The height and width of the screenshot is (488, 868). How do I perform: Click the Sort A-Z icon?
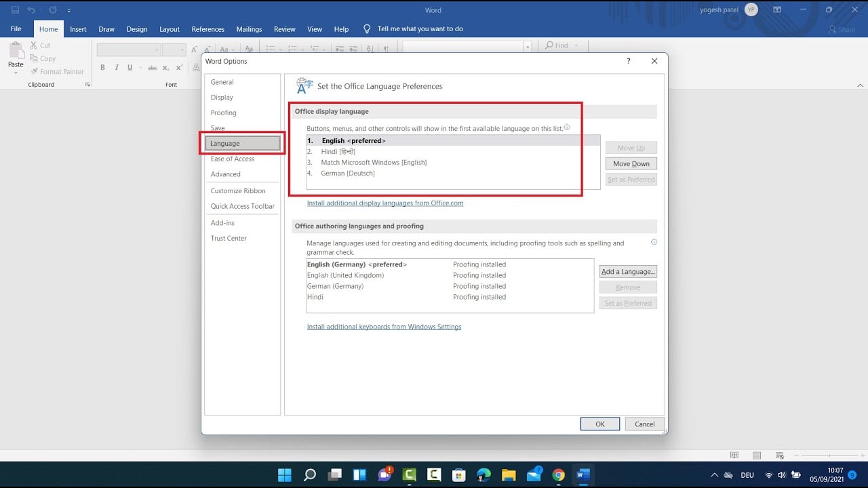(370, 49)
